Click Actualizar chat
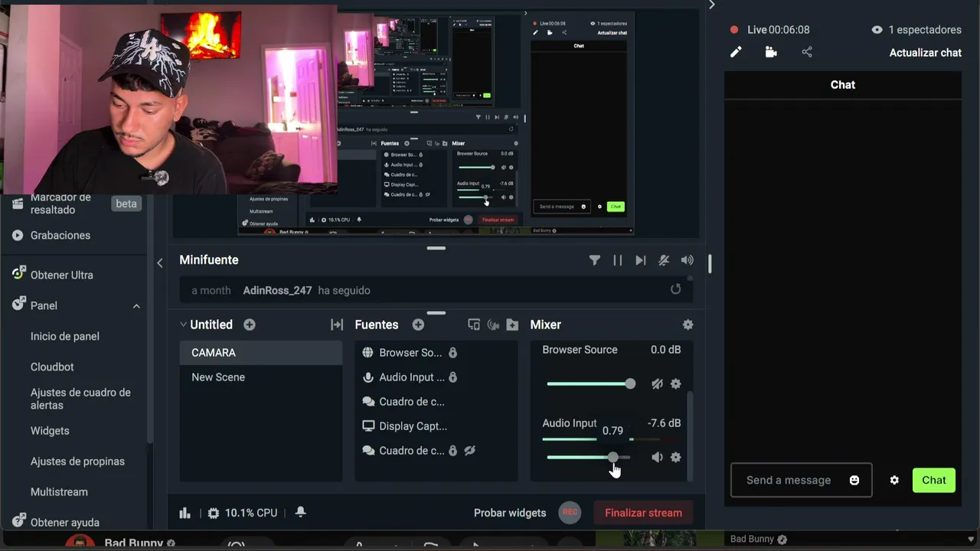The image size is (980, 551). click(925, 53)
